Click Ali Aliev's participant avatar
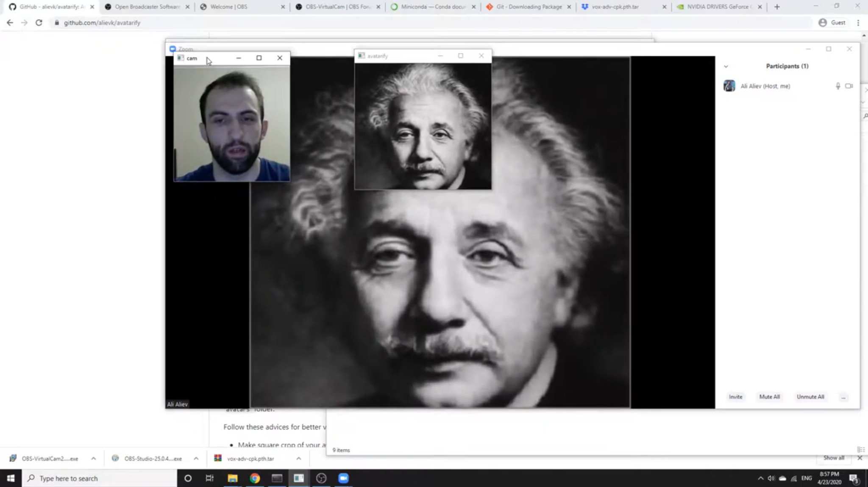Screen dimensions: 868x487 (729, 86)
